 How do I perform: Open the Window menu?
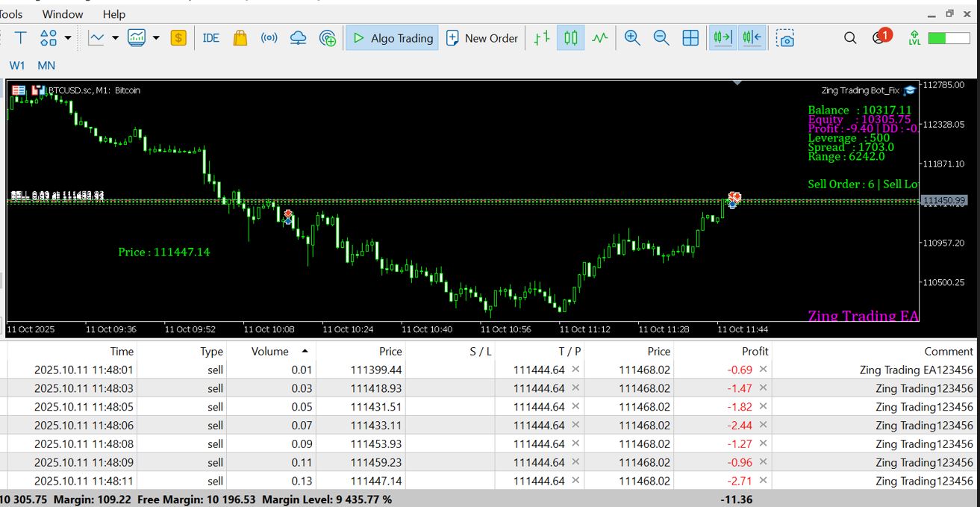[63, 14]
